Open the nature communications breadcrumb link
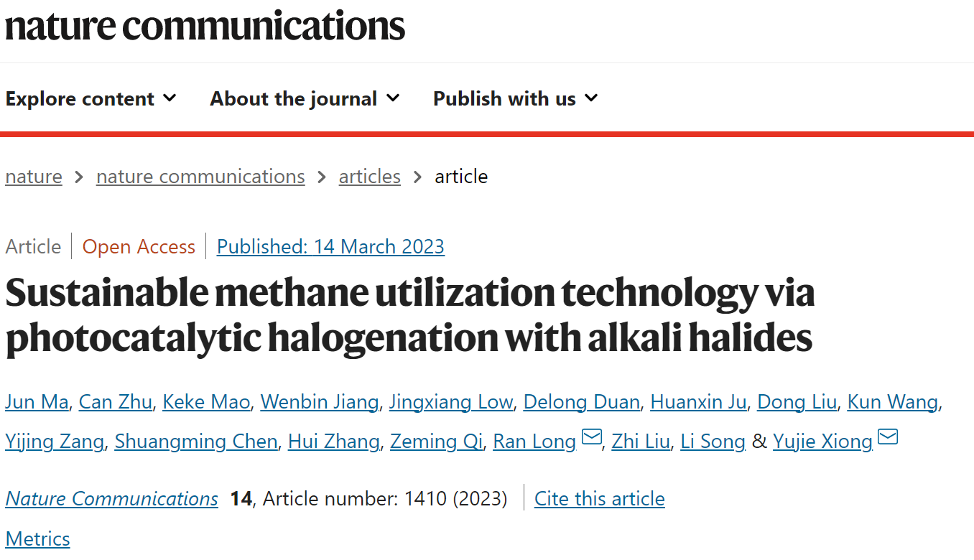Screen dimensions: 974x560 (x=200, y=177)
